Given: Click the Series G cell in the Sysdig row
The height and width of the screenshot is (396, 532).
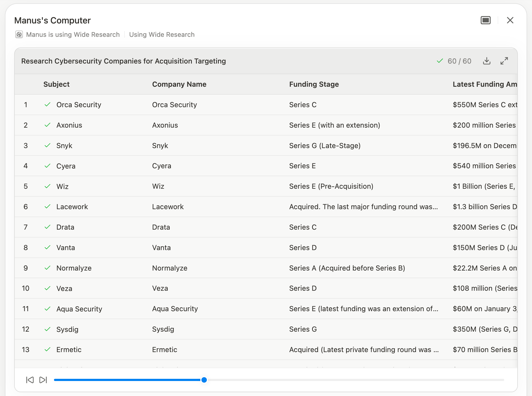Looking at the screenshot, I should click(303, 329).
